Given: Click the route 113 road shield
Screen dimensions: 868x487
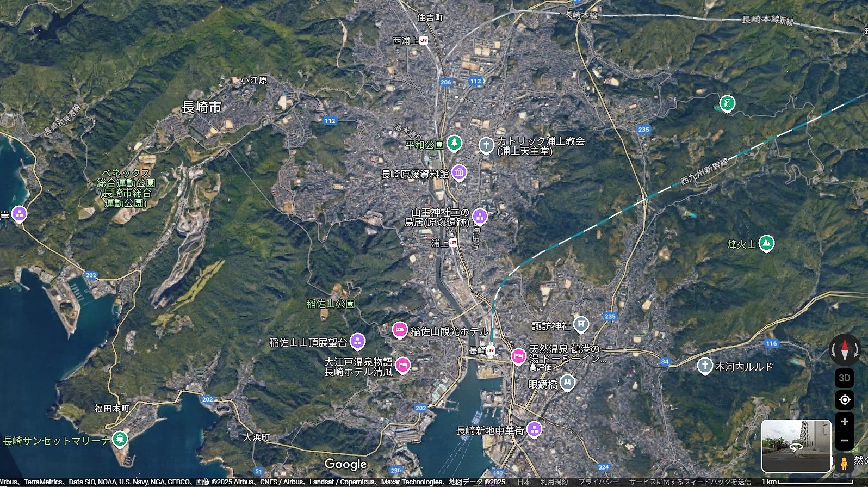Looking at the screenshot, I should click(x=476, y=81).
